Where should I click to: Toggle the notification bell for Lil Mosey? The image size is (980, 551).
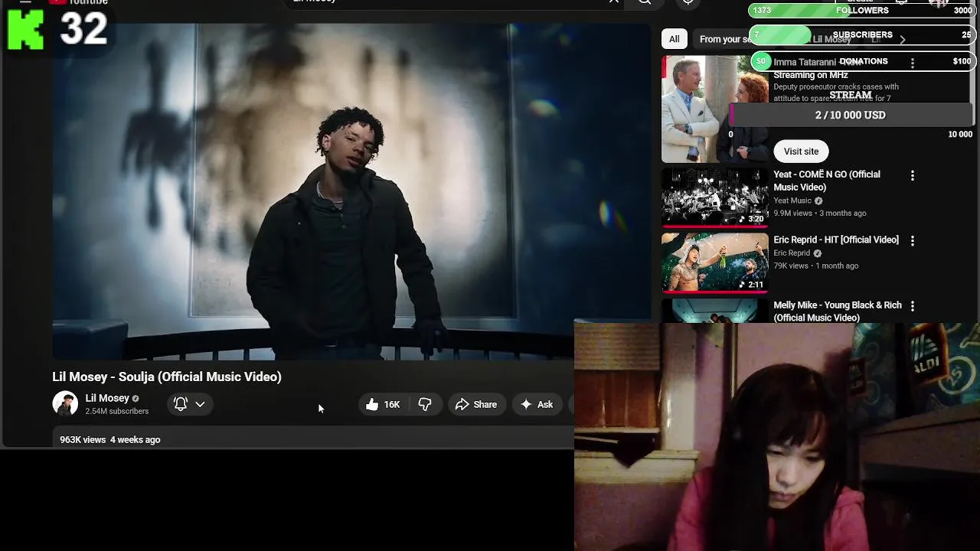181,404
